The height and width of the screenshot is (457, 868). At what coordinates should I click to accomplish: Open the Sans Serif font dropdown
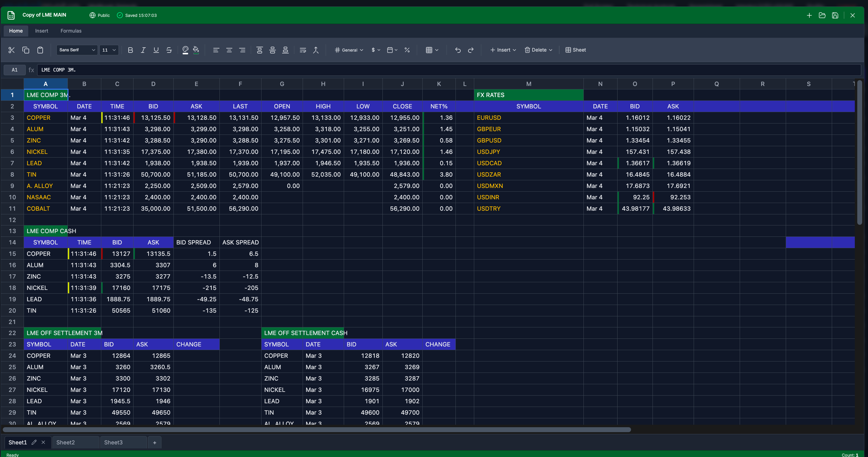(77, 50)
